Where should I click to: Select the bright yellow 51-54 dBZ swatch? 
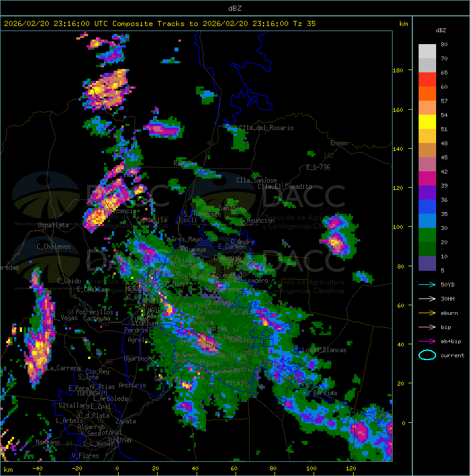[427, 122]
